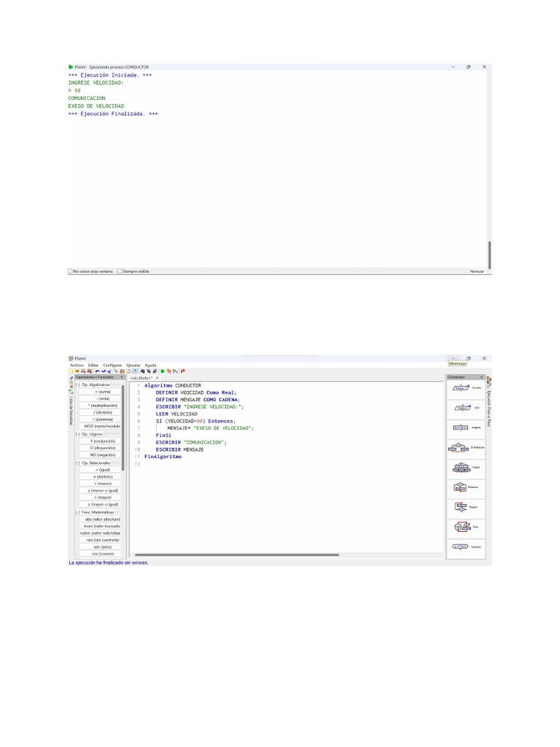The width and height of the screenshot is (560, 747).
Task: Insert the + (suma) operator
Action: tap(100, 392)
